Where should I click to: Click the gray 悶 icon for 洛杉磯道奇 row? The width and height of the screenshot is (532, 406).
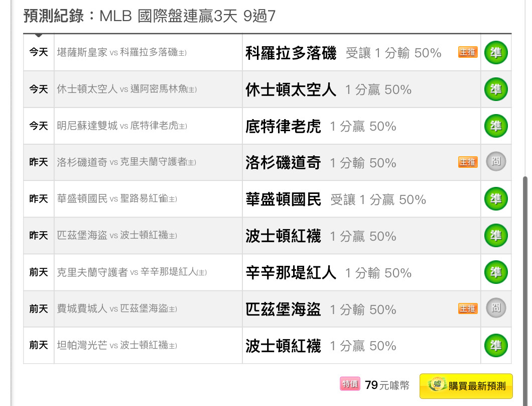coord(496,161)
